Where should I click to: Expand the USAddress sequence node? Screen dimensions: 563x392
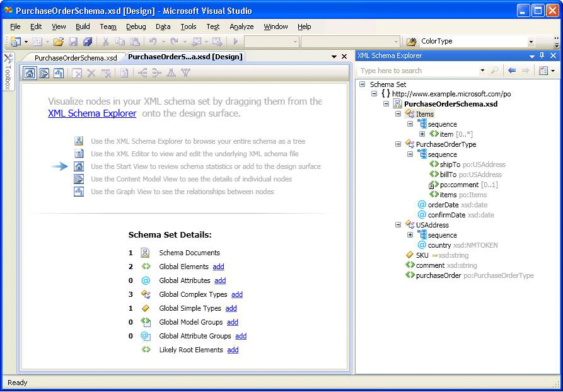(410, 235)
